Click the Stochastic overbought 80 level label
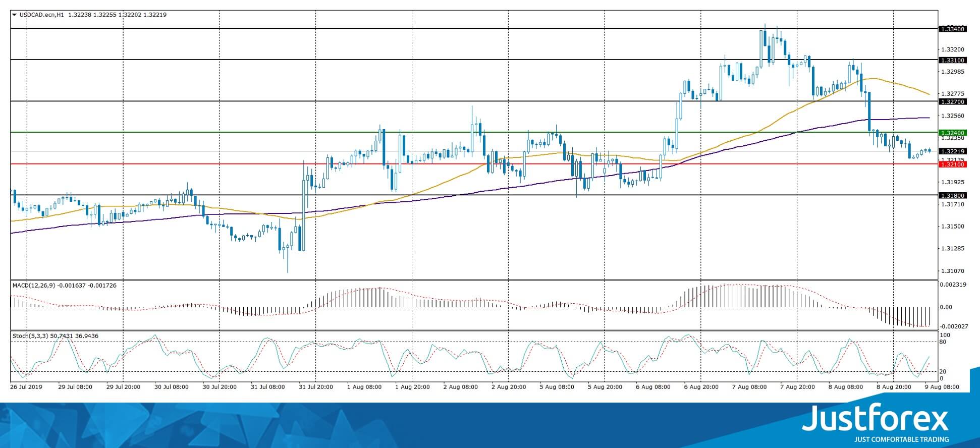This screenshot has height=448, width=980. tap(944, 342)
